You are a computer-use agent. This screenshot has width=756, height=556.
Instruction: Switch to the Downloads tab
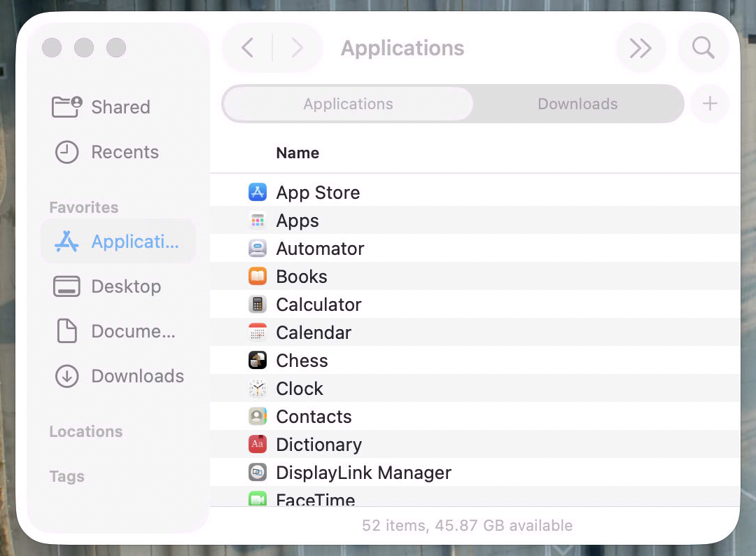click(577, 104)
